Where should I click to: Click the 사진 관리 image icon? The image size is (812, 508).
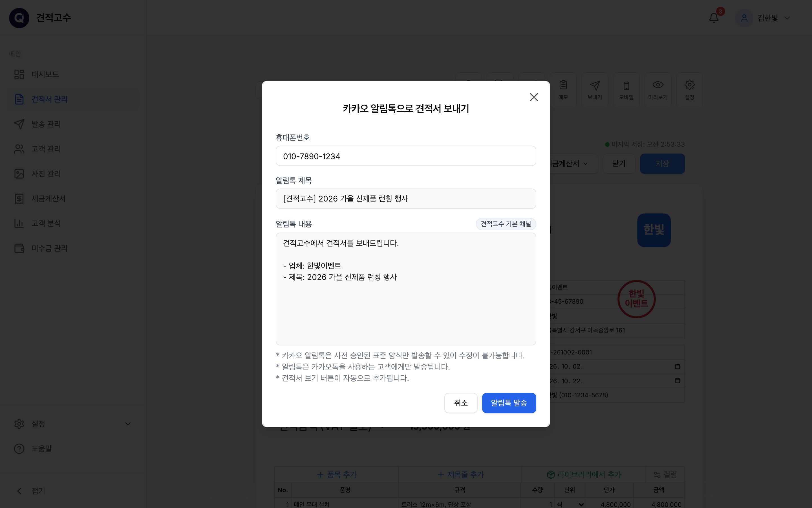(19, 174)
